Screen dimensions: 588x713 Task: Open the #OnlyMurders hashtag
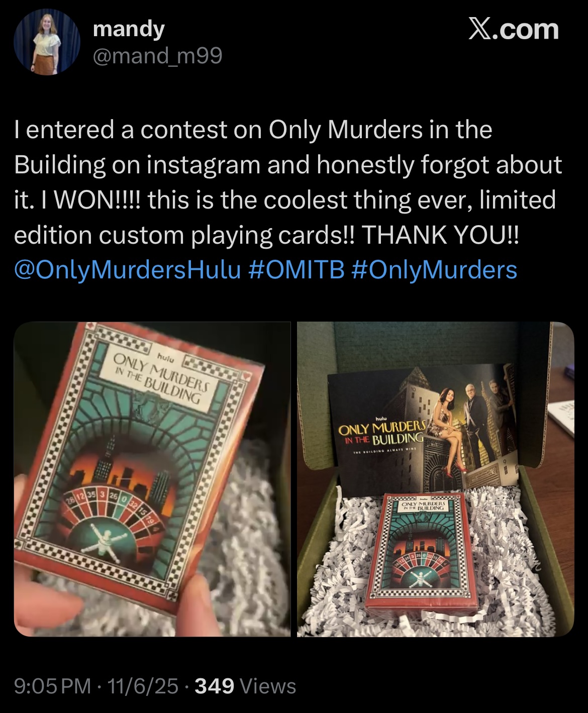tap(434, 270)
